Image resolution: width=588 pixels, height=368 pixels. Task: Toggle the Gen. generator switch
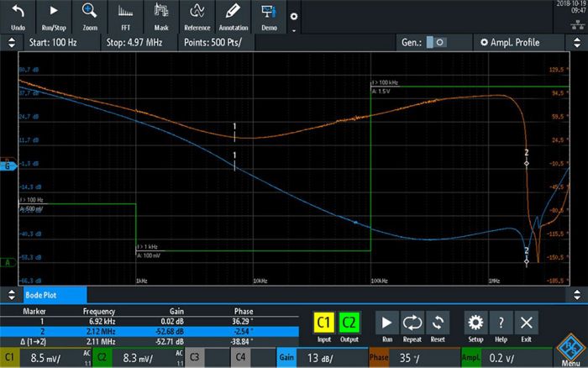tap(435, 42)
